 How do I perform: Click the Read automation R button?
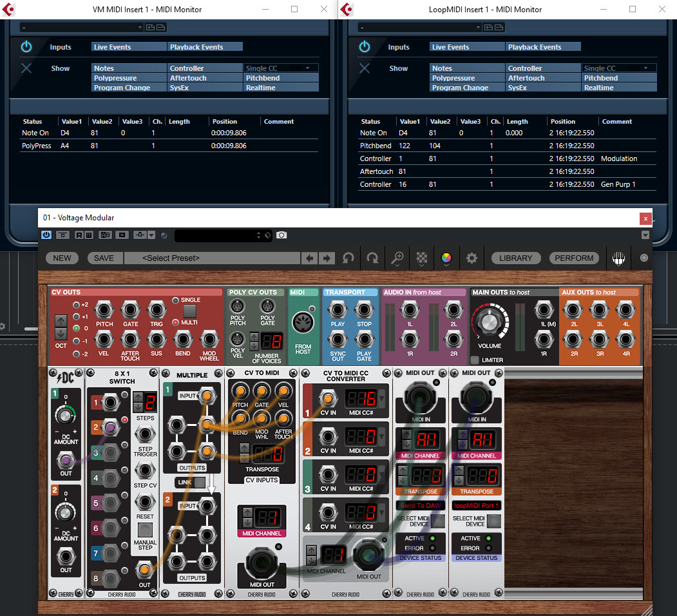pos(79,235)
